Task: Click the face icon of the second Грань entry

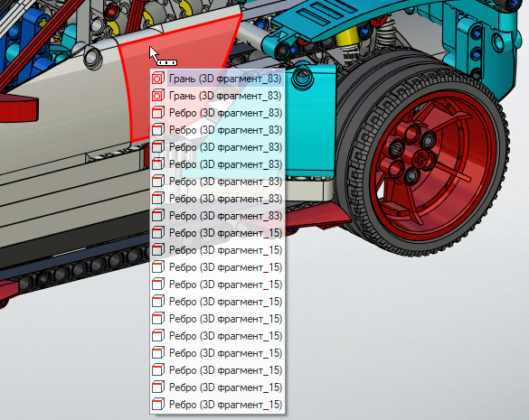Action: pos(158,96)
